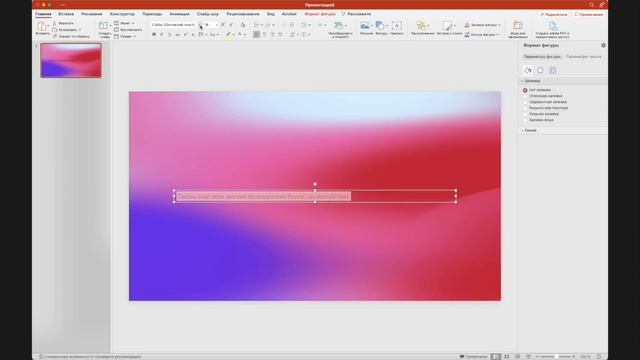640x360 pixels.
Task: Open the Формат фигуры ribbon tab
Action: pos(320,14)
